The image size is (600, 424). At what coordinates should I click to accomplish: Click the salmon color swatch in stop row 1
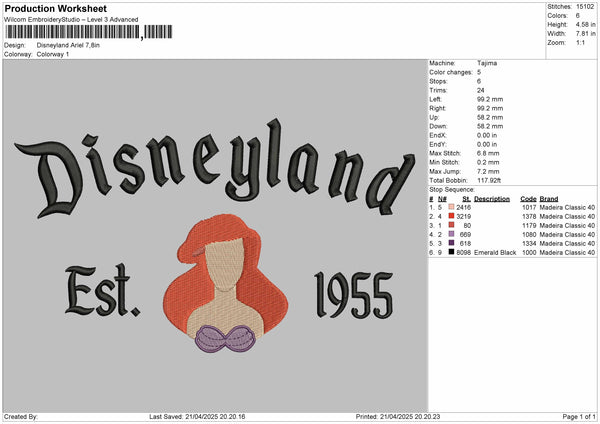point(452,207)
